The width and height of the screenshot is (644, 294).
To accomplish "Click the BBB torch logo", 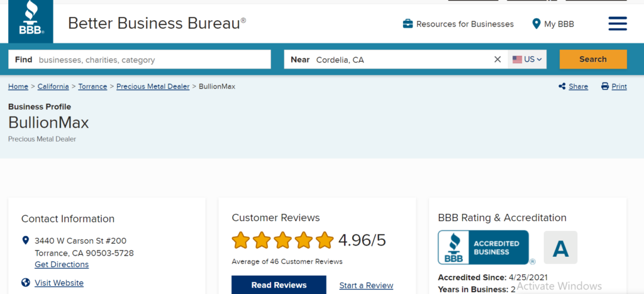I will pos(31,21).
